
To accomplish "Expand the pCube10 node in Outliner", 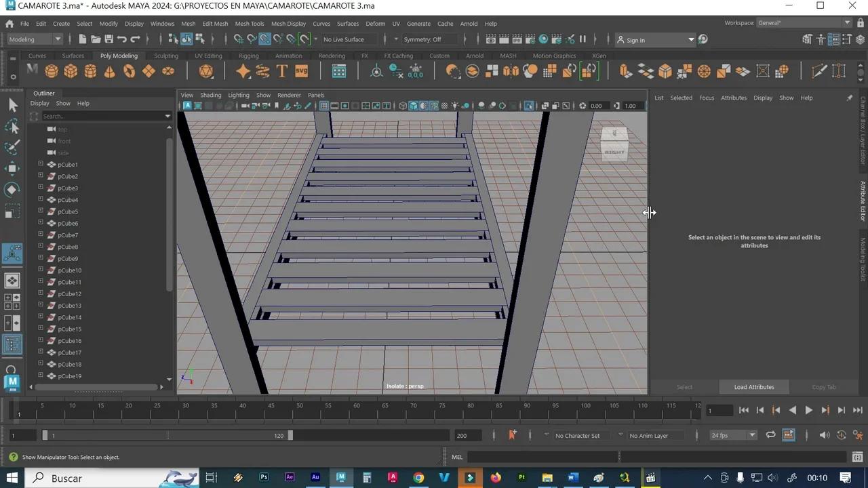I will (x=41, y=270).
